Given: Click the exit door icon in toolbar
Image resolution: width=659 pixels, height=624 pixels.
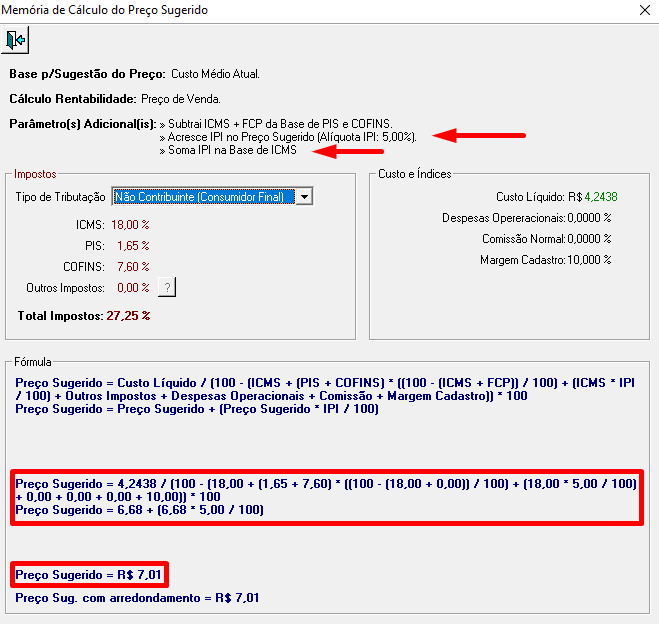Looking at the screenshot, I should (x=15, y=40).
